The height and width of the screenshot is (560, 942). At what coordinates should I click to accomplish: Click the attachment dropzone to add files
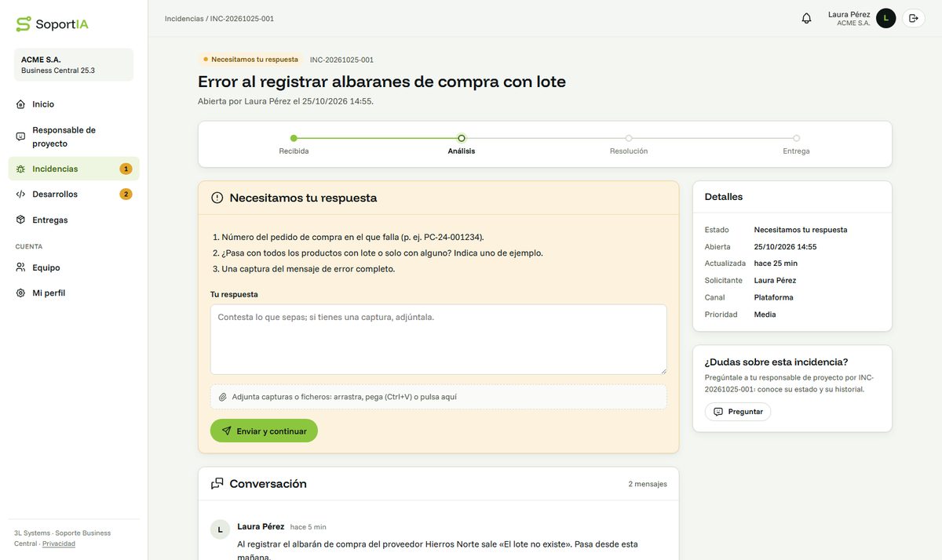click(438, 397)
